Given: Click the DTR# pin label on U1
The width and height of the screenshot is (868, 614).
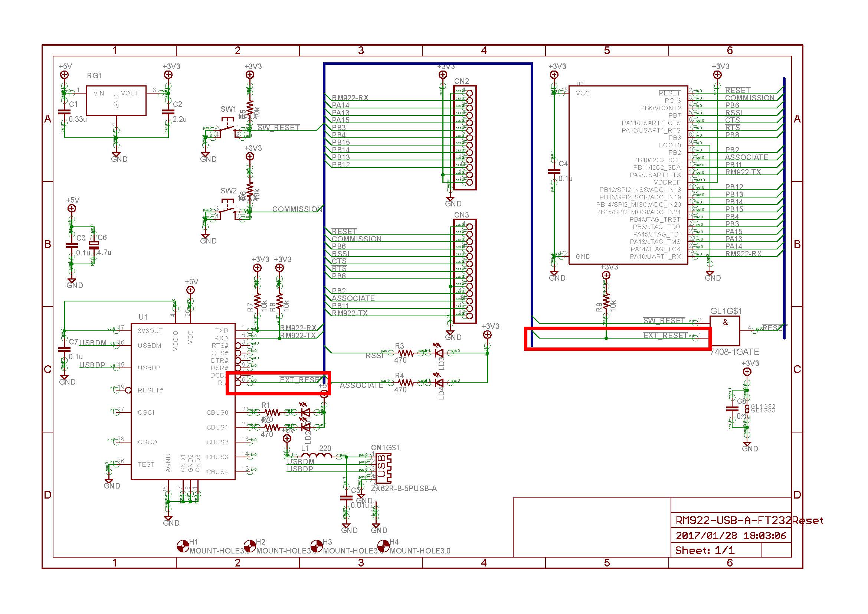Looking at the screenshot, I should [x=220, y=361].
